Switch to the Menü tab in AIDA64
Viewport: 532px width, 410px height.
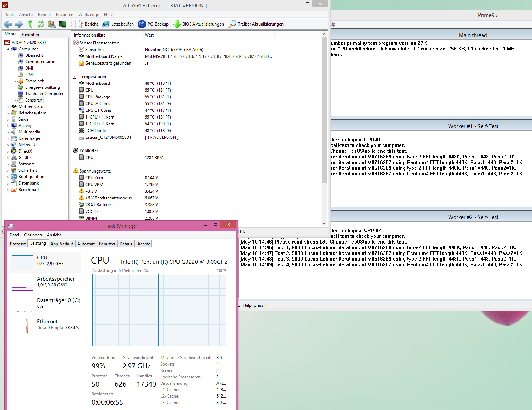click(x=10, y=34)
